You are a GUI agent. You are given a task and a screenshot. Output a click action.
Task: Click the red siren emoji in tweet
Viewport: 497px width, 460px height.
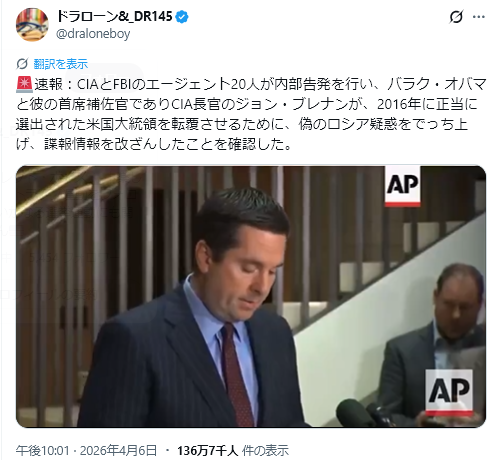[24, 84]
